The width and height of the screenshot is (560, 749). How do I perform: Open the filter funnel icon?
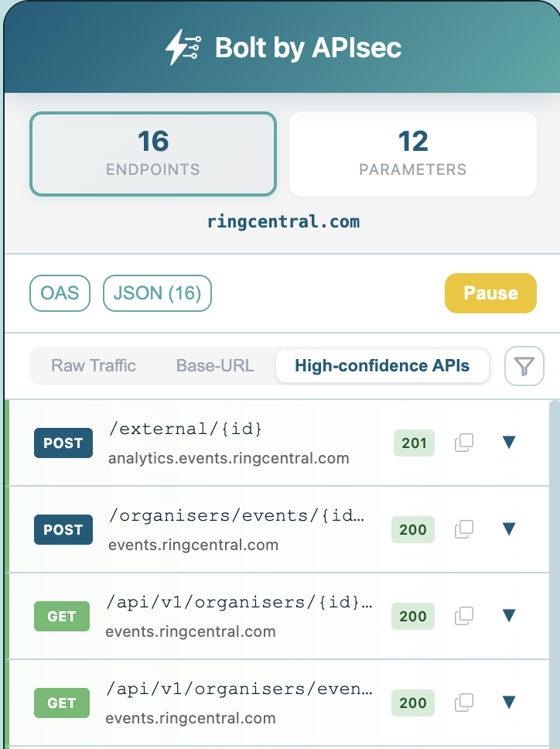pyautogui.click(x=524, y=366)
